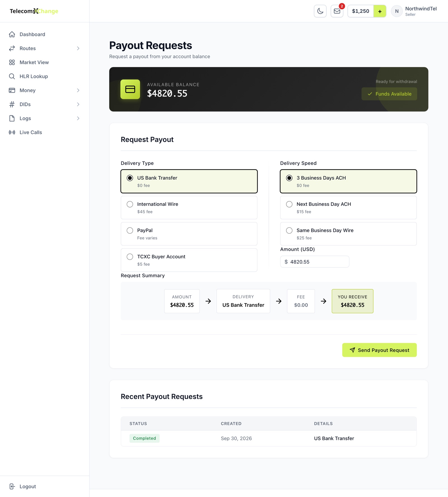This screenshot has height=497, width=448.
Task: Focus the Amount (USD) input field
Action: [x=315, y=262]
